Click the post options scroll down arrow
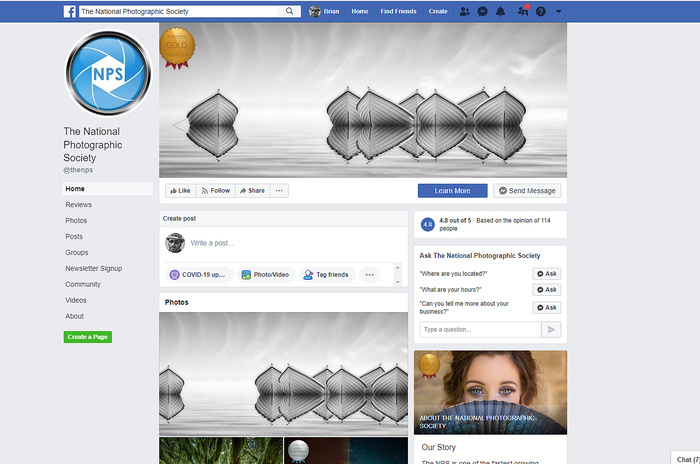 [x=397, y=282]
